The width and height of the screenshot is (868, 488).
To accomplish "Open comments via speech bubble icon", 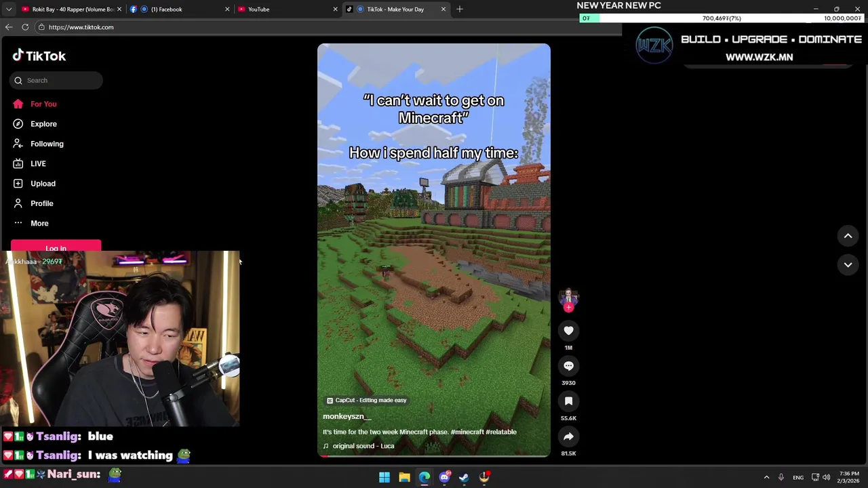I will click(568, 366).
